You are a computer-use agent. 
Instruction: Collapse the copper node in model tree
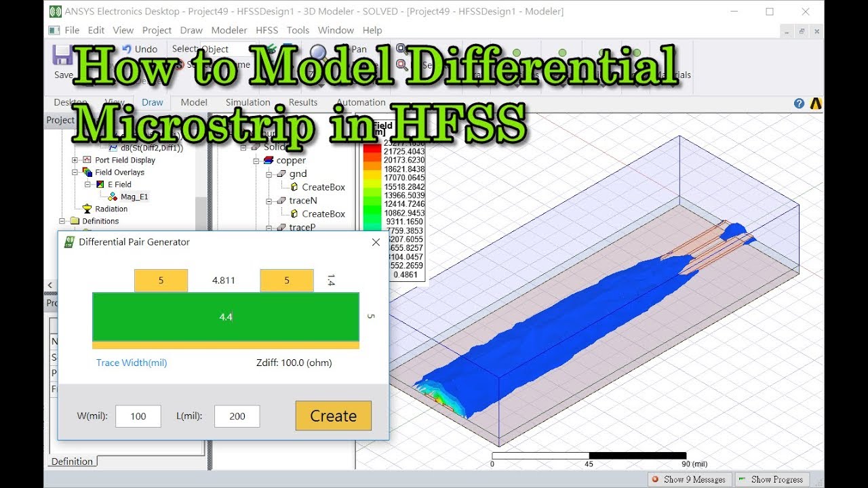[256, 161]
